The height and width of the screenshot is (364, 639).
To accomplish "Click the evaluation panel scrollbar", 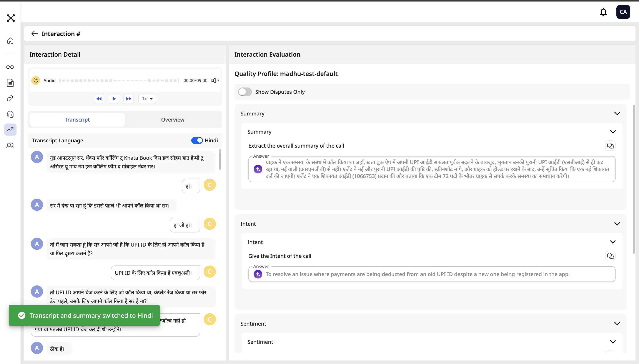I will (x=634, y=179).
